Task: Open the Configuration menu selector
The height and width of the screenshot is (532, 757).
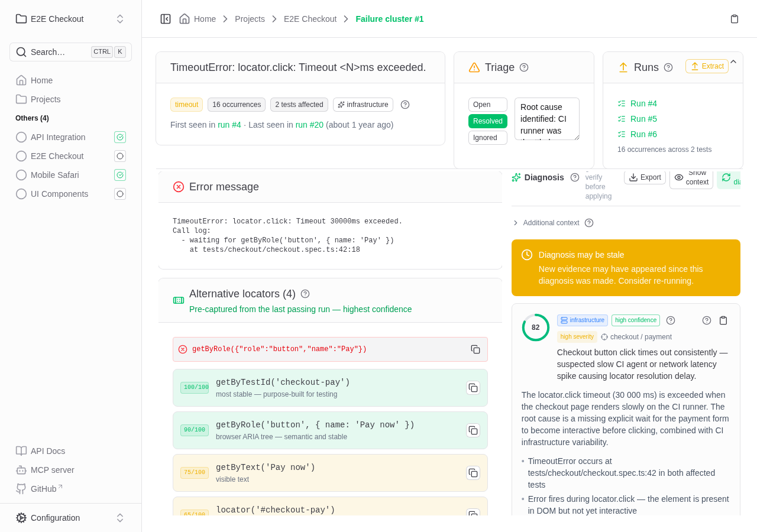Action: coord(70,518)
